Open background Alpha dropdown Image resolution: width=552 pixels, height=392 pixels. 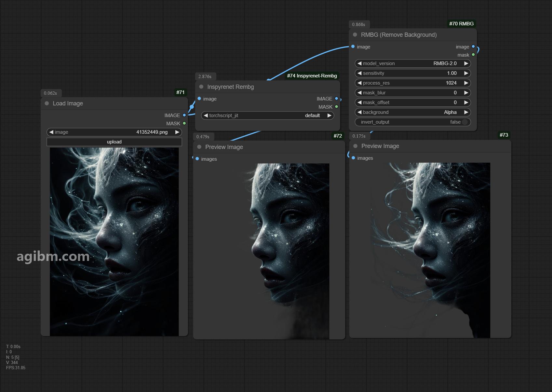coord(413,112)
